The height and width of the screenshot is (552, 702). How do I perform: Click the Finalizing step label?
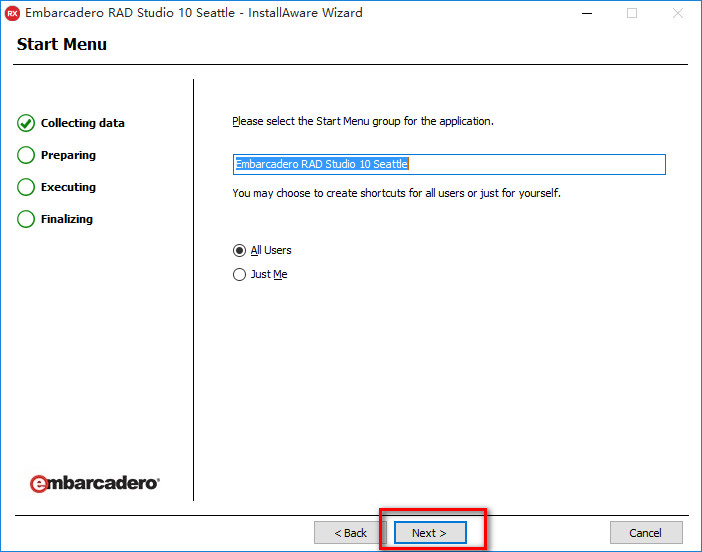[67, 219]
